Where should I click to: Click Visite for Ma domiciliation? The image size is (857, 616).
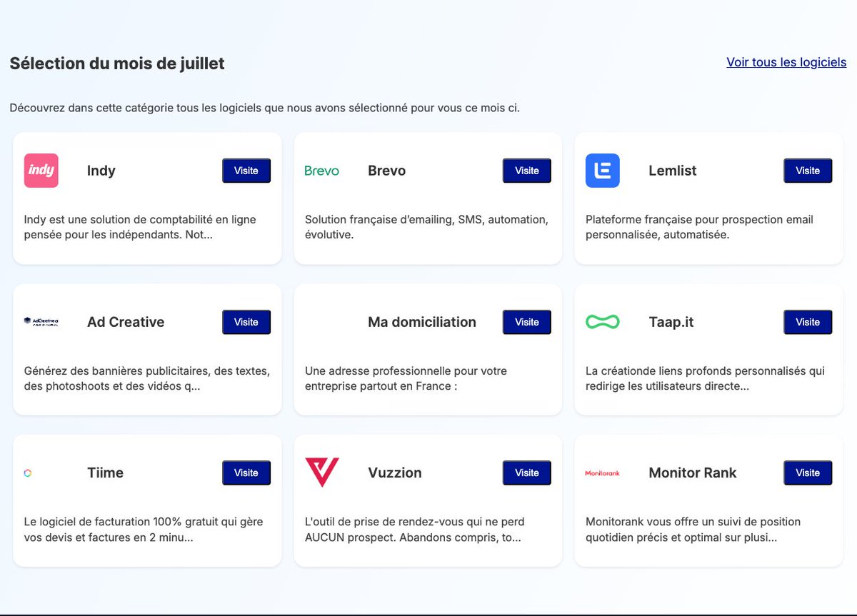[527, 322]
